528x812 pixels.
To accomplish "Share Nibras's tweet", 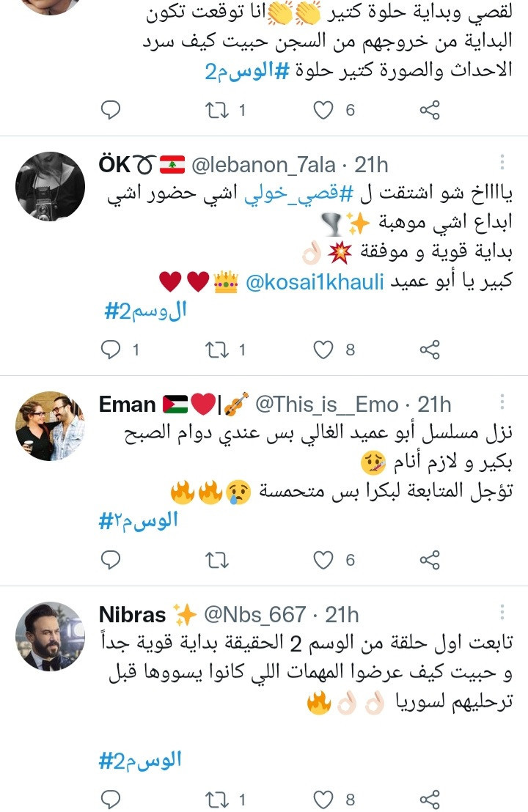I will pos(430,800).
